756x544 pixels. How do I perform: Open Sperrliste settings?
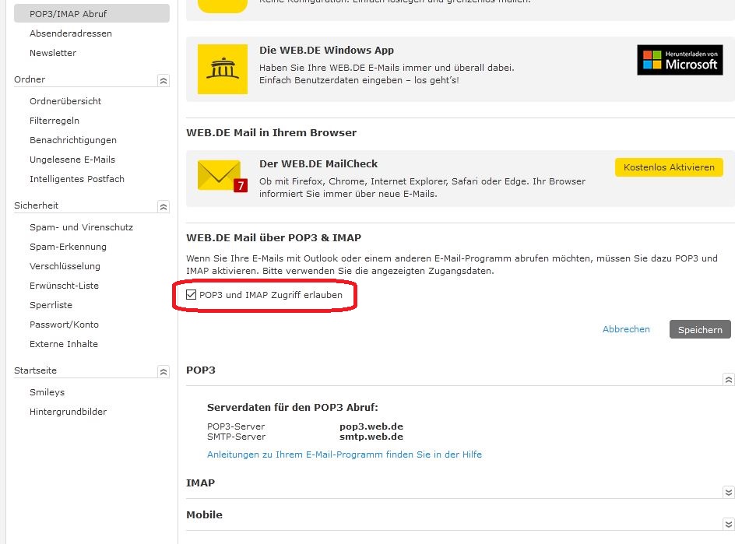[51, 305]
